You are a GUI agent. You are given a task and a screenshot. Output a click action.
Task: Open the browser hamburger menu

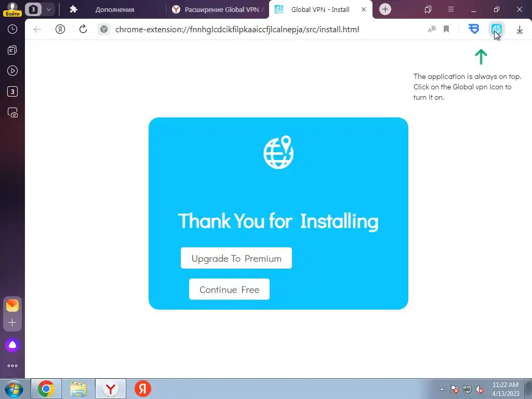point(451,9)
